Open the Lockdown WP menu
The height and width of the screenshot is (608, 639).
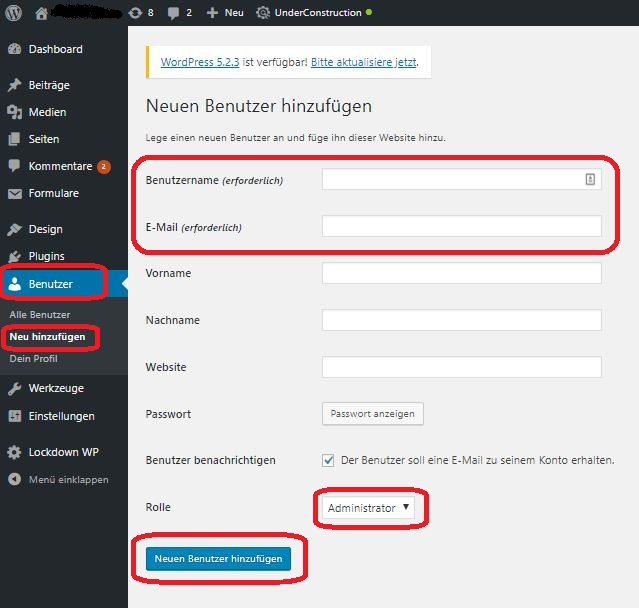(x=63, y=452)
